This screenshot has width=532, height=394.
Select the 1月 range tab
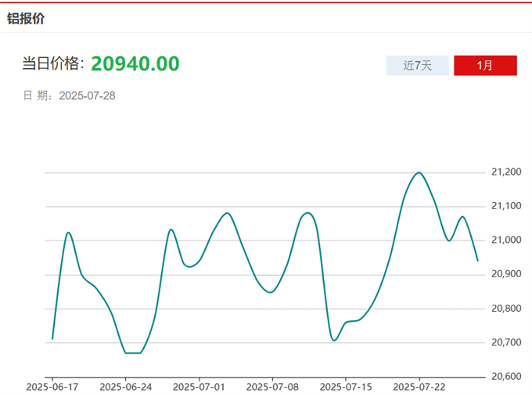pyautogui.click(x=485, y=66)
